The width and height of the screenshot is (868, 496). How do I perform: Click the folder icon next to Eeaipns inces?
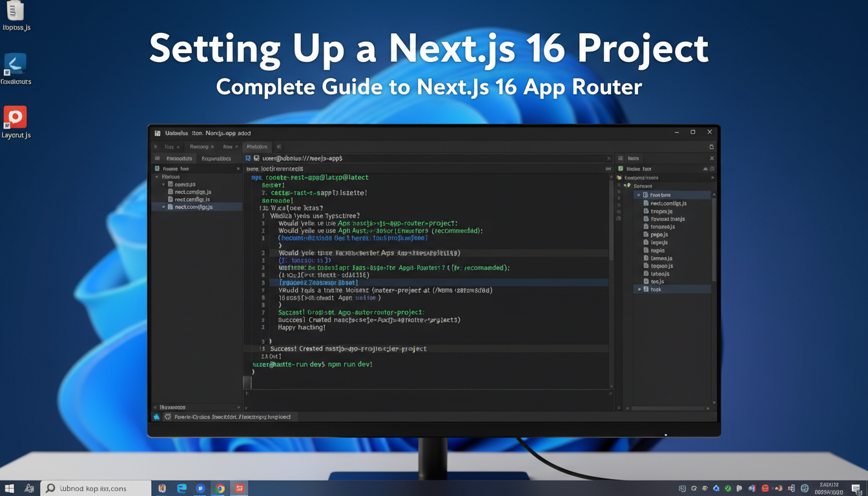[619, 177]
